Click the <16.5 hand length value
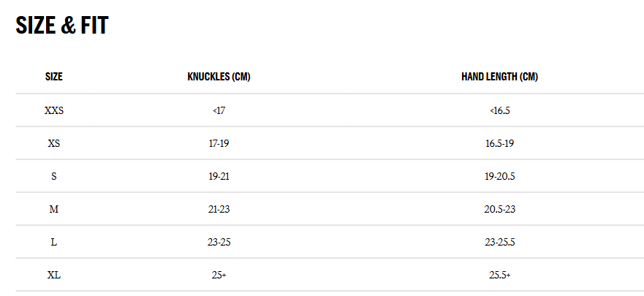The image size is (644, 296). [x=499, y=110]
